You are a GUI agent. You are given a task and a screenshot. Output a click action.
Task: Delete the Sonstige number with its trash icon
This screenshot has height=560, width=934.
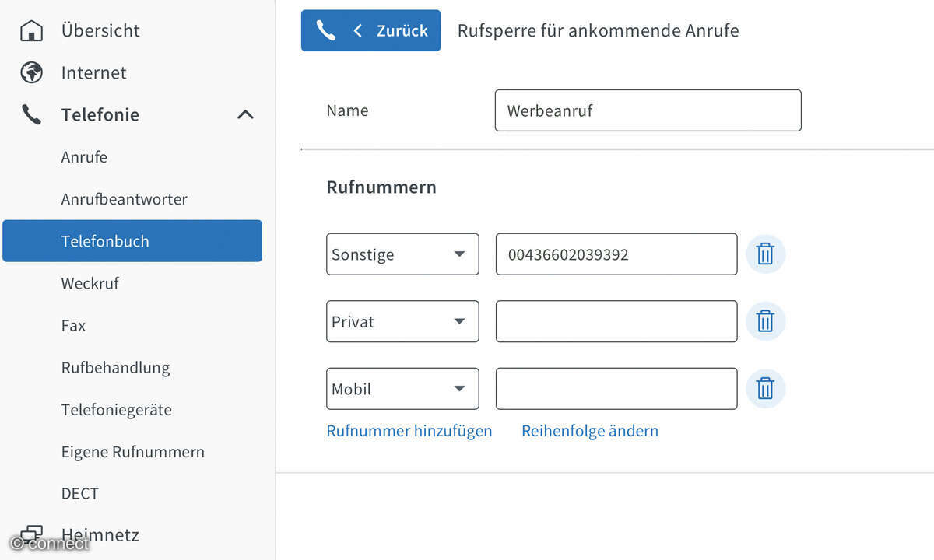765,254
